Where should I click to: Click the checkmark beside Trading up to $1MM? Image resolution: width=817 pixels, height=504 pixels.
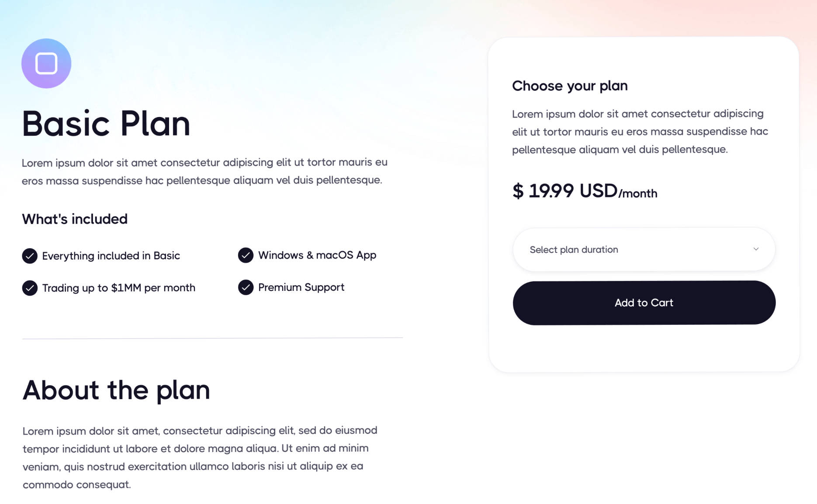(x=29, y=288)
